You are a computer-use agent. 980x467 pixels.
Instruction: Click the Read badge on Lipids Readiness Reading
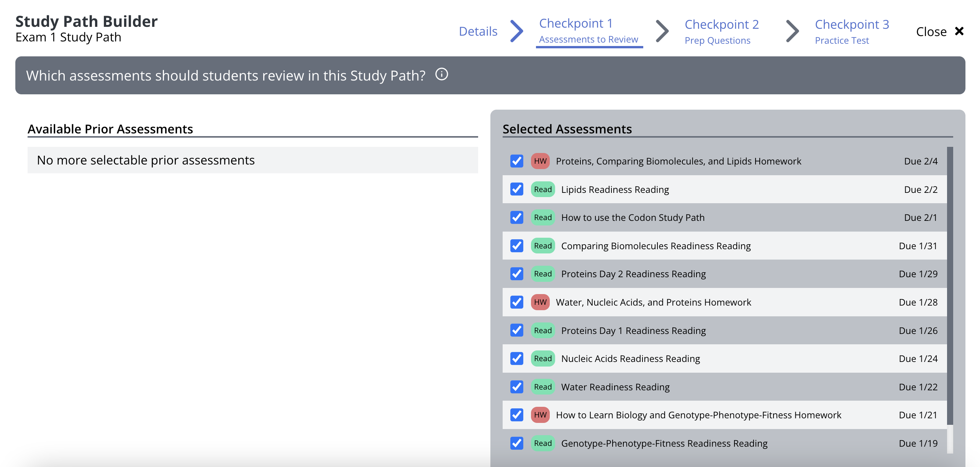(x=542, y=189)
